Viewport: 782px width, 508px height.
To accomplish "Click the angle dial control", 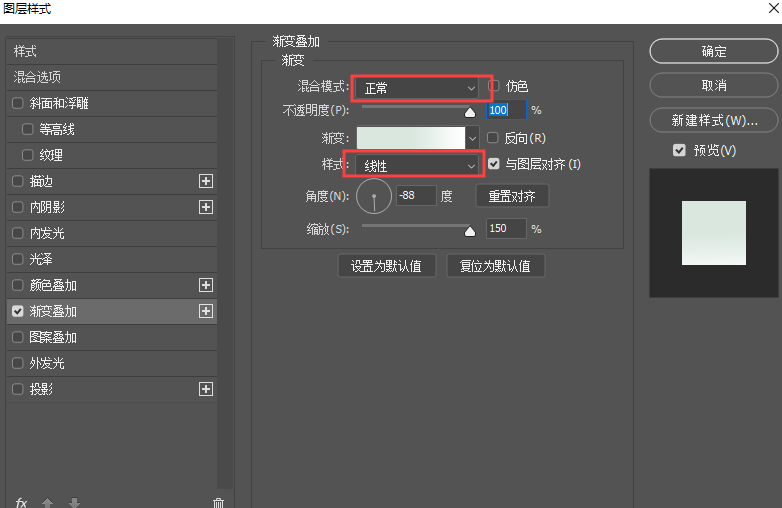I will coord(374,196).
